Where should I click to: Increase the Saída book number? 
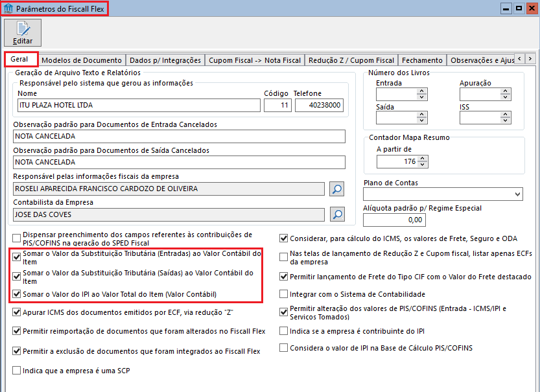[x=422, y=115]
